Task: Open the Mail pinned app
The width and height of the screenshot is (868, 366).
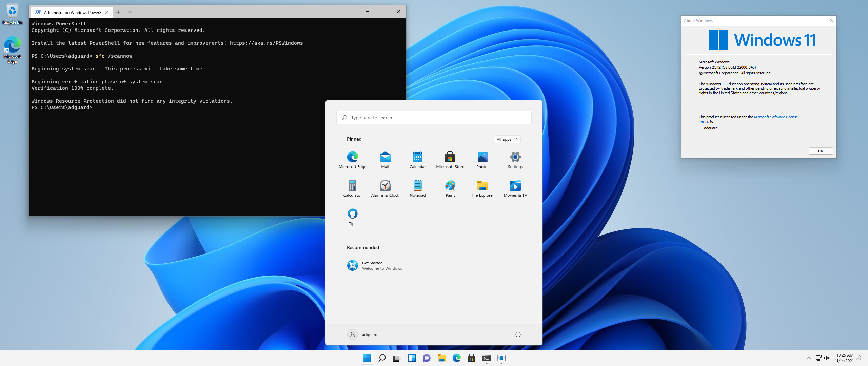Action: [x=385, y=160]
